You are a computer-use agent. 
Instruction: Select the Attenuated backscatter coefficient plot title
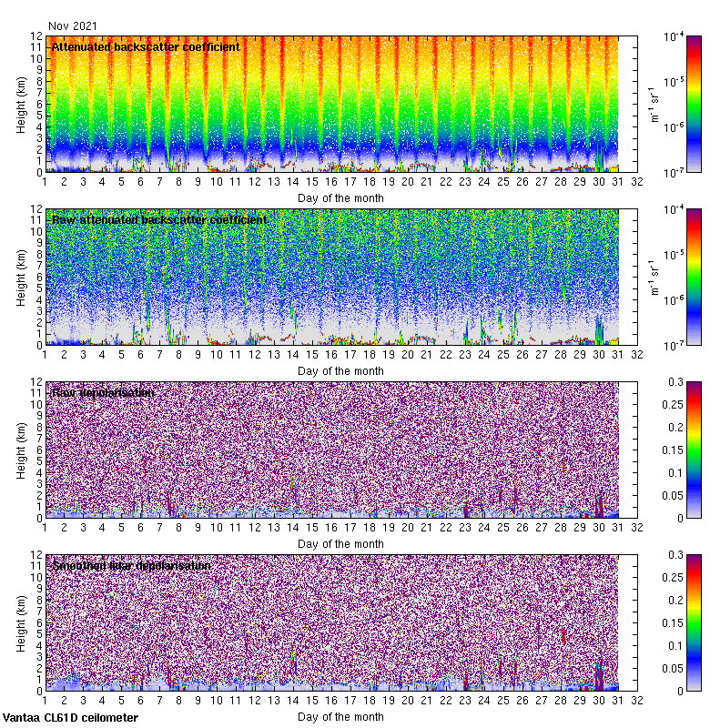pos(146,46)
